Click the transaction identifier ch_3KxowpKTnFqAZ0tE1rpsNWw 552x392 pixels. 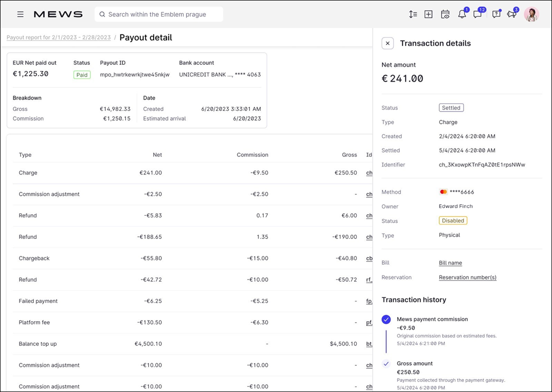(x=482, y=165)
